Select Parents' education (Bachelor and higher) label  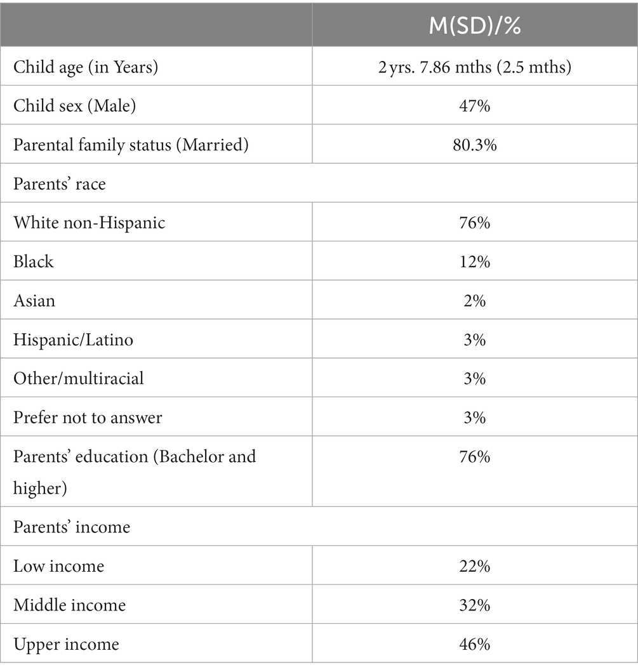point(135,472)
